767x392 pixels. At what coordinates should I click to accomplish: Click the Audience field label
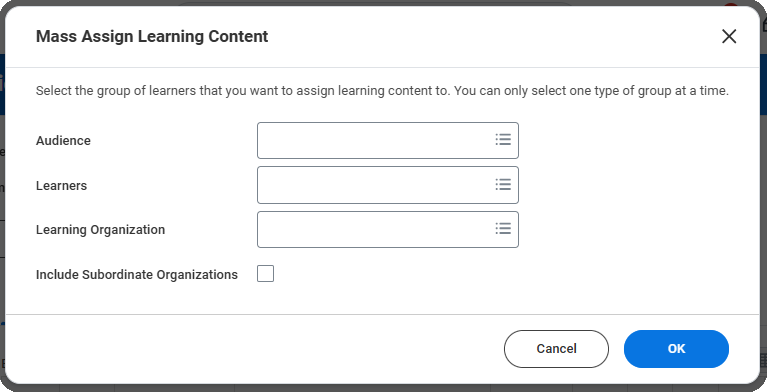(63, 140)
